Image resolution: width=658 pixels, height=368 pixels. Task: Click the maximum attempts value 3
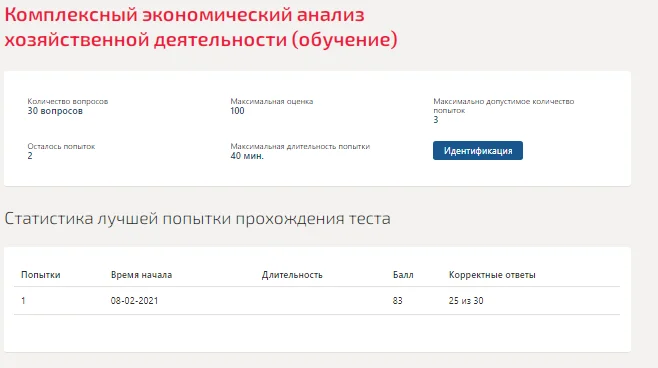436,120
